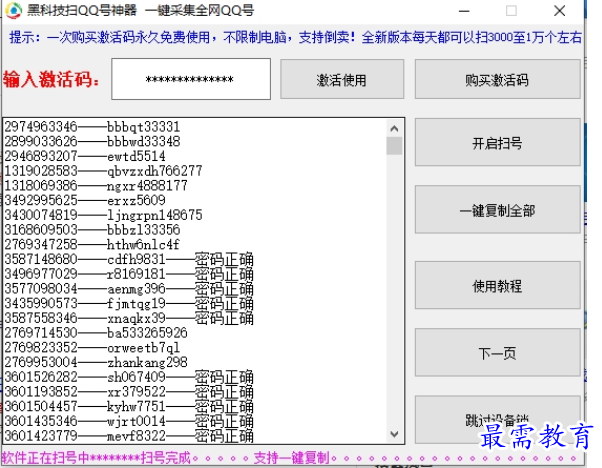The image size is (602, 468).
Task: Select row 3601526282——sh067409
Action: (129, 377)
